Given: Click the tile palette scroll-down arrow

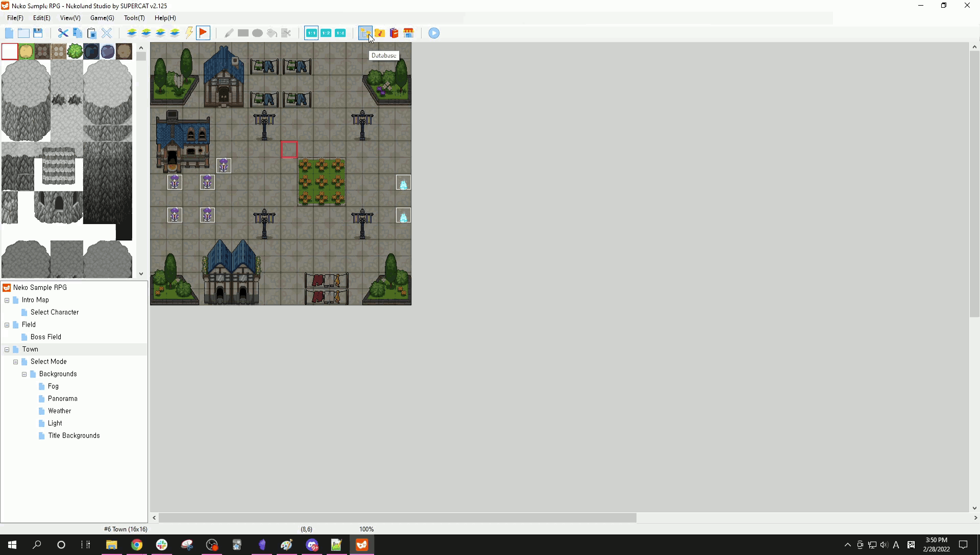Looking at the screenshot, I should (x=141, y=274).
